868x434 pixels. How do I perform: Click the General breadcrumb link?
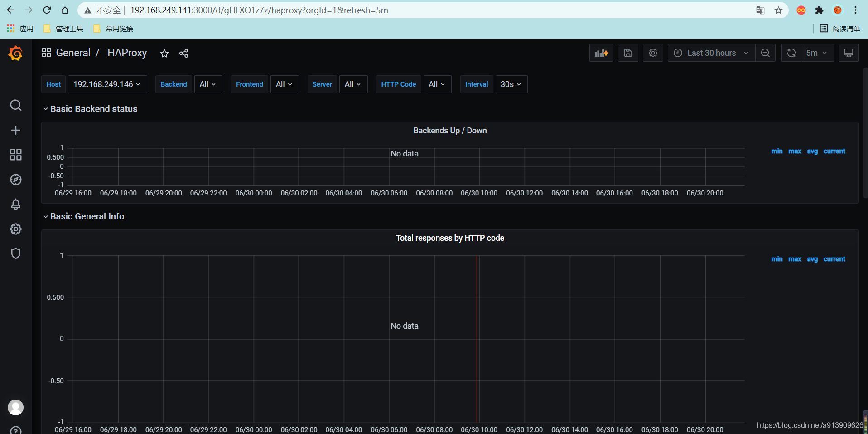[73, 53]
